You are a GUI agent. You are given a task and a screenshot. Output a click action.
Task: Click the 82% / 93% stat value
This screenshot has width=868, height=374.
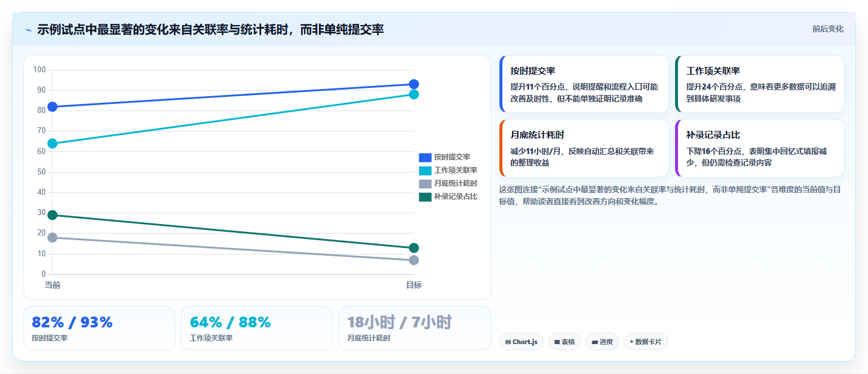point(72,322)
